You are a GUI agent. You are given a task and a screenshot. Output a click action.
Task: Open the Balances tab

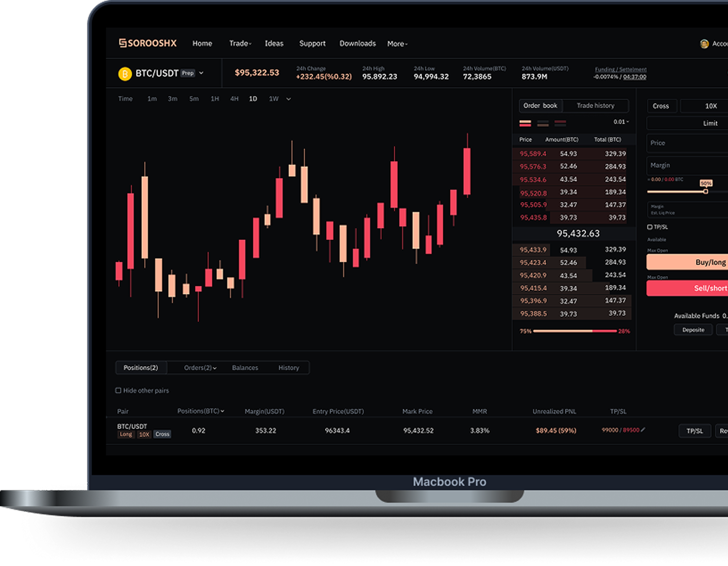point(245,368)
